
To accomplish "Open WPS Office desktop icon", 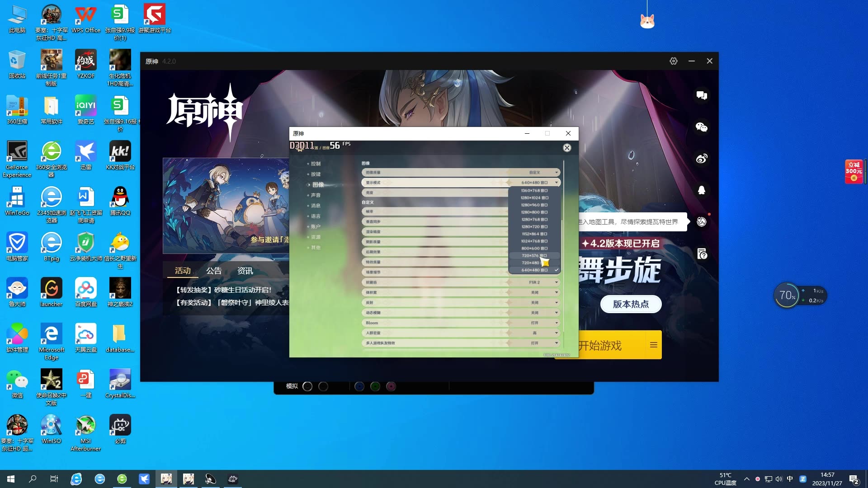I will (x=86, y=19).
